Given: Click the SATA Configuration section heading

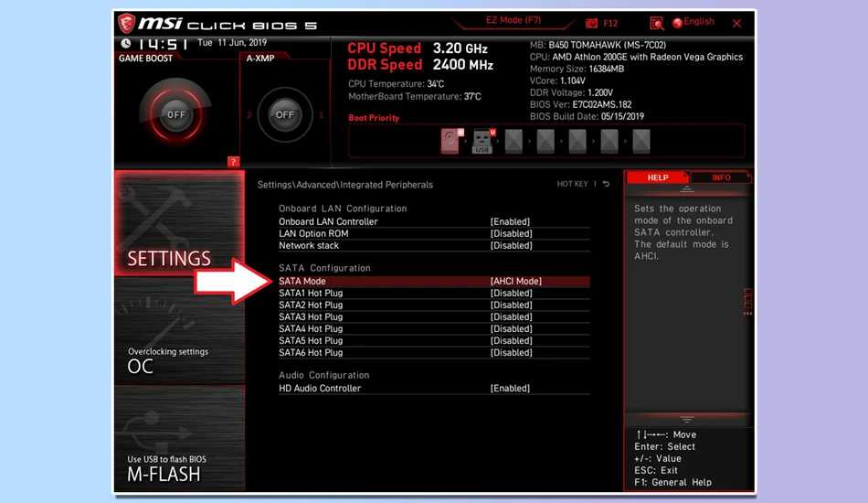Looking at the screenshot, I should pos(324,268).
